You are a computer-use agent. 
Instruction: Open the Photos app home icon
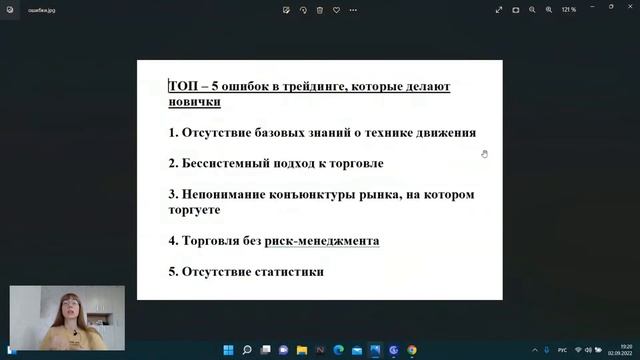coord(10,10)
